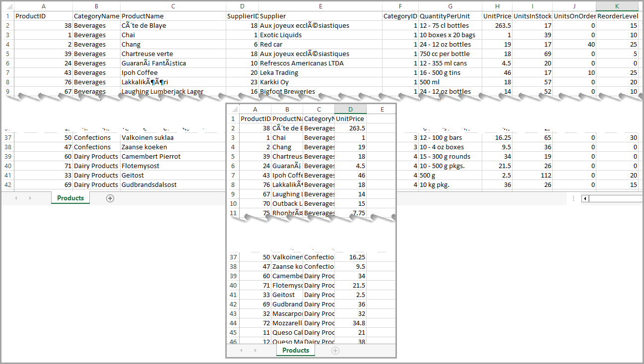Click the horizontal scrollbar left arrow
The image size is (644, 364).
tap(584, 198)
